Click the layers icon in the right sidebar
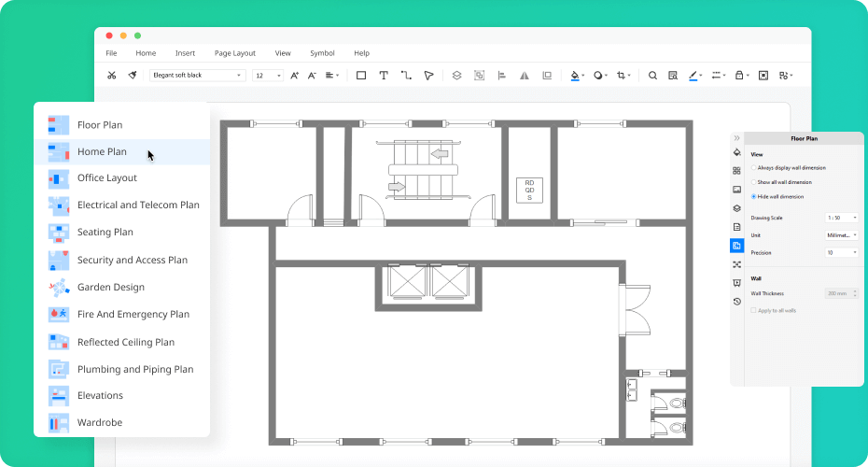This screenshot has height=467, width=868. [x=736, y=208]
